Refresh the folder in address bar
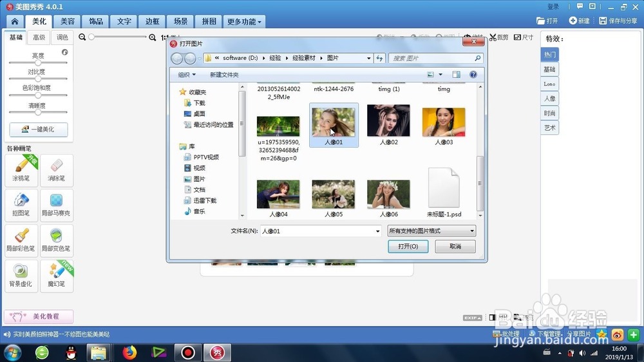The width and height of the screenshot is (644, 362). (379, 59)
